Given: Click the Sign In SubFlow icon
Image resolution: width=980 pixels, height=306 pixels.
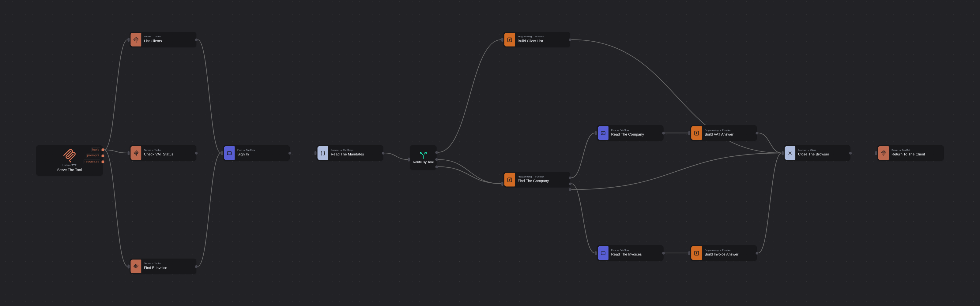Looking at the screenshot, I should click(x=229, y=153).
